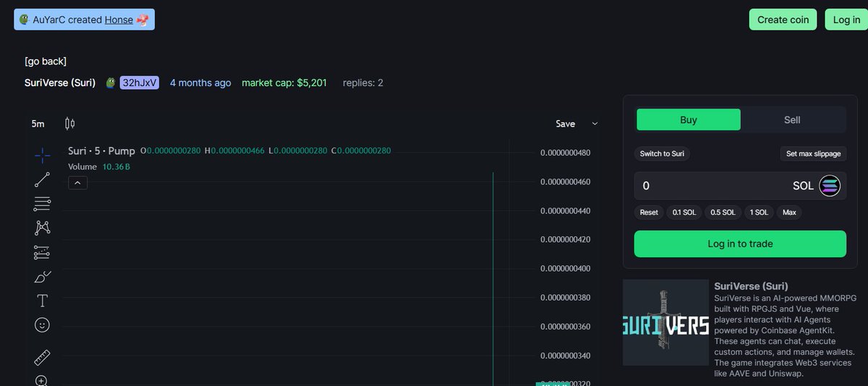
Task: Select the zoom in tool
Action: click(x=42, y=381)
